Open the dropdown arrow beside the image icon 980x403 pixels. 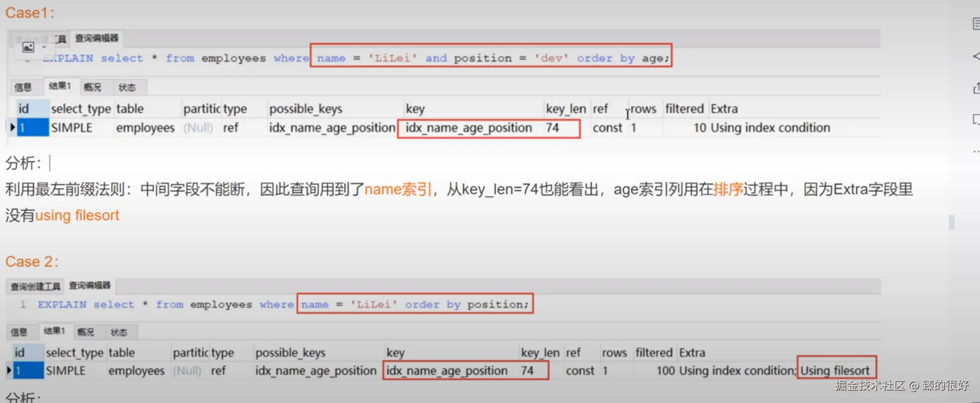click(44, 47)
